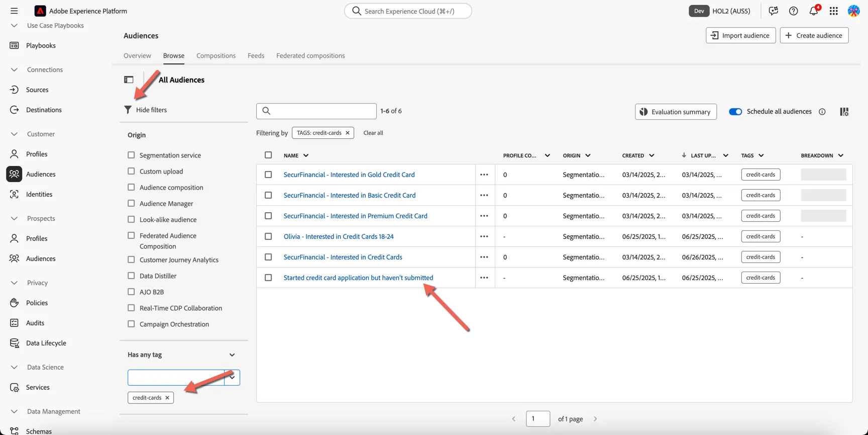Click the Import audience button

tap(741, 35)
